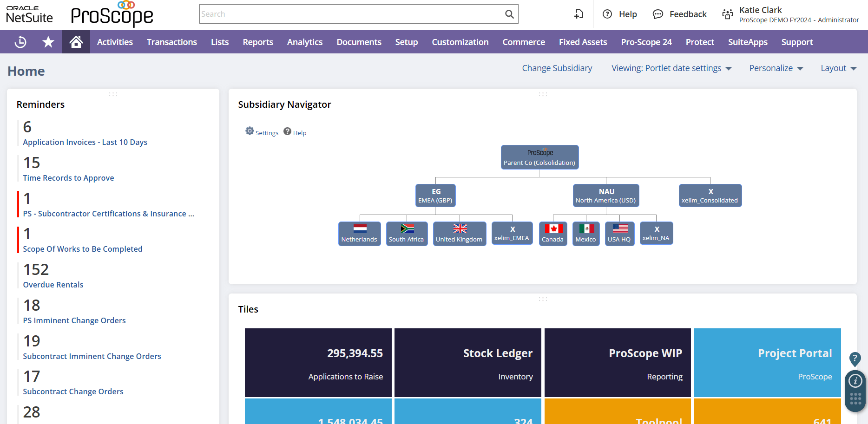Expand the Portlet date settings viewing dropdown
The image size is (868, 424).
point(671,68)
